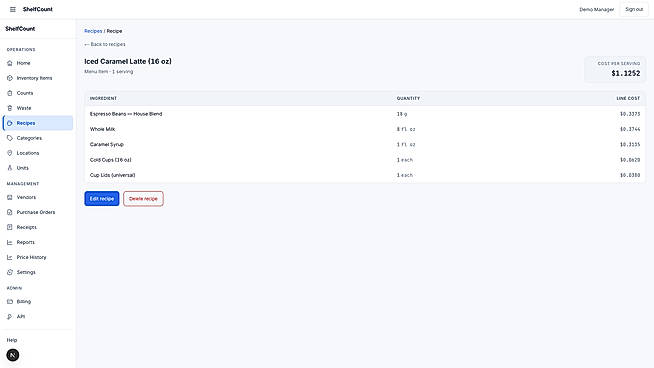The width and height of the screenshot is (654, 368).
Task: Click the $1.1252 cost per serving
Action: 626,73
